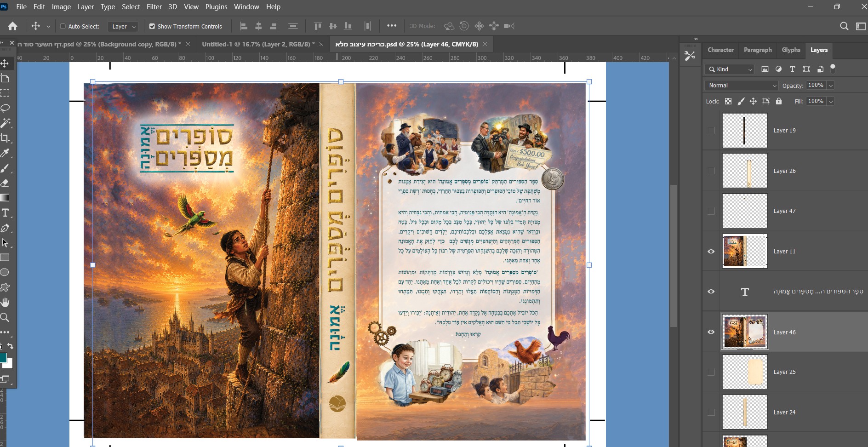Switch to the Character panel tab

[x=720, y=50]
